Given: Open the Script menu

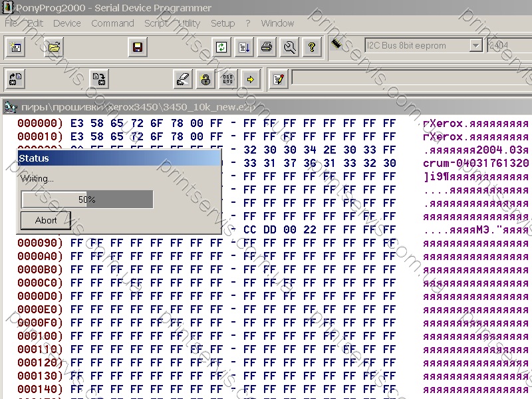Looking at the screenshot, I should tap(156, 23).
